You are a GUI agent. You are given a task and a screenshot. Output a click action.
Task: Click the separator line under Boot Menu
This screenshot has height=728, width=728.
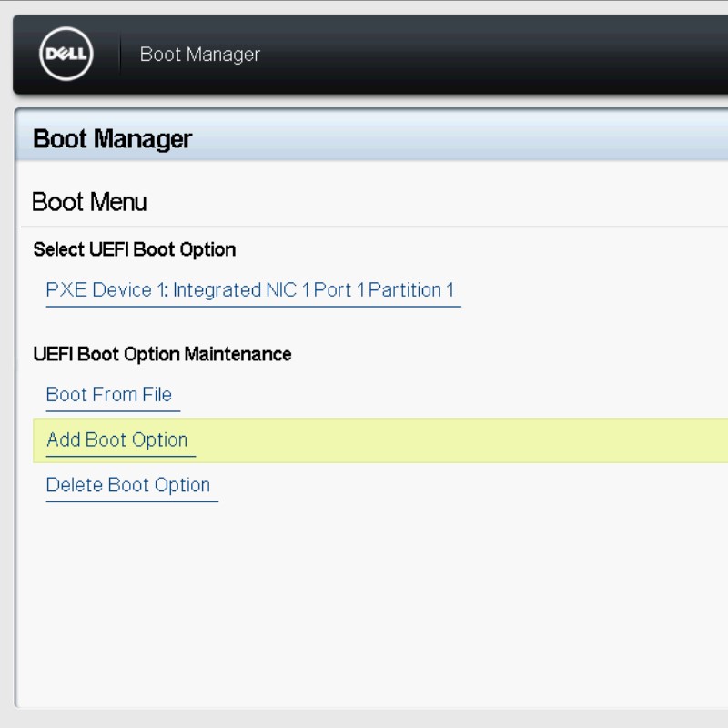pos(364,227)
